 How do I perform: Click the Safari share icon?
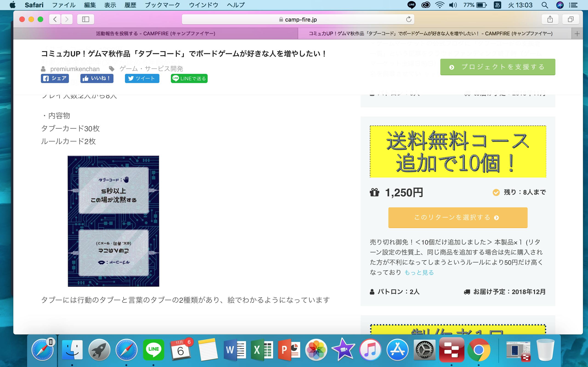[550, 19]
